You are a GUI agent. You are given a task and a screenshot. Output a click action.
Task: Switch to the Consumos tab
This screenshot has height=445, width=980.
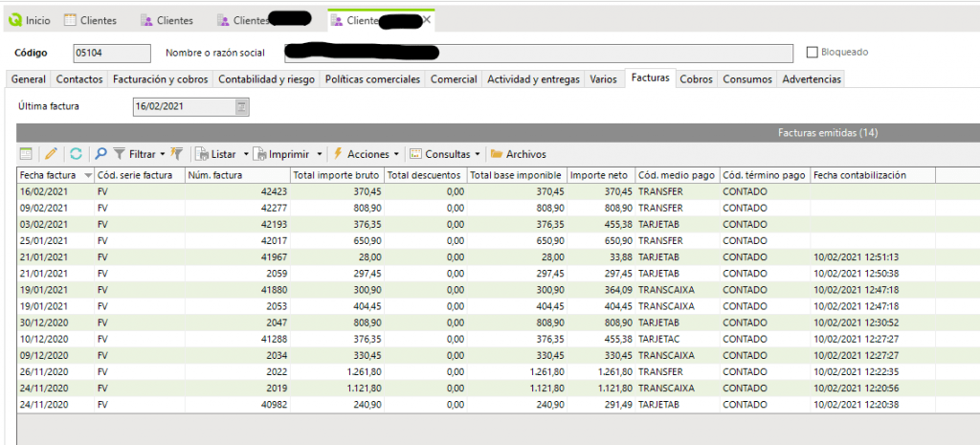[x=747, y=79]
